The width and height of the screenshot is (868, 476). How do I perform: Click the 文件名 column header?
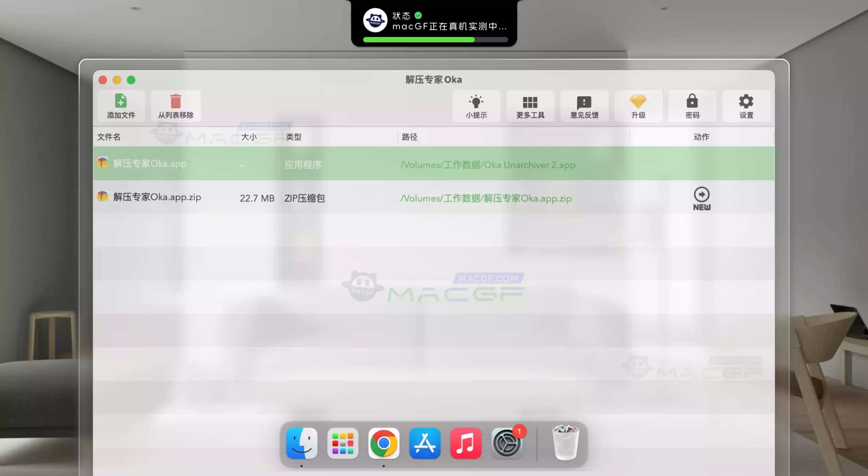coord(109,137)
